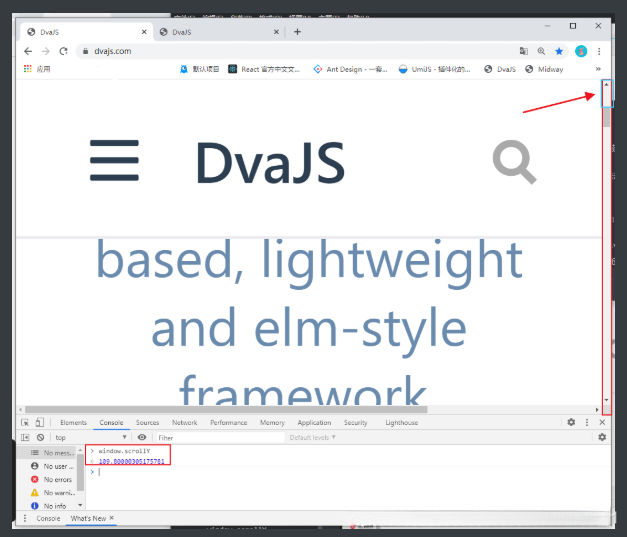Open the console settings gear
This screenshot has width=627, height=537.
[602, 437]
